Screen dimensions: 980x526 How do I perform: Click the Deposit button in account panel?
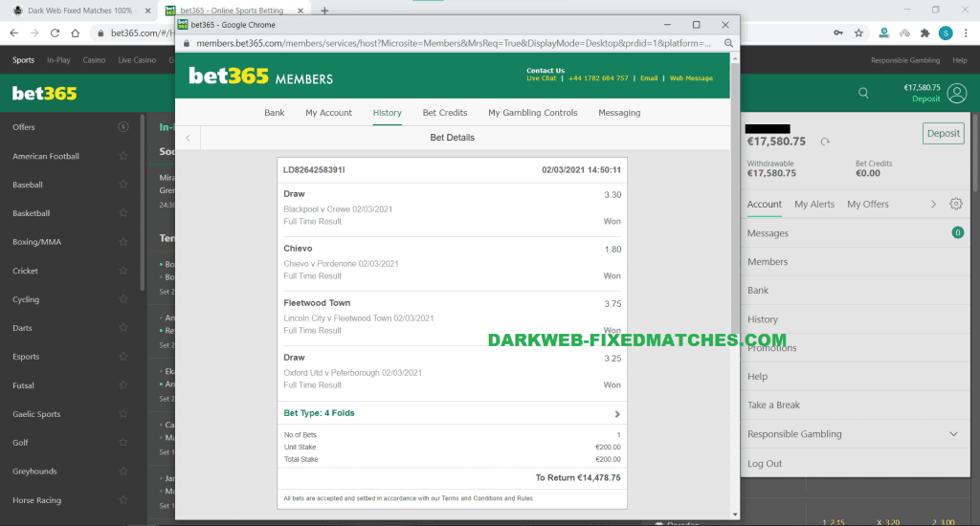tap(943, 133)
